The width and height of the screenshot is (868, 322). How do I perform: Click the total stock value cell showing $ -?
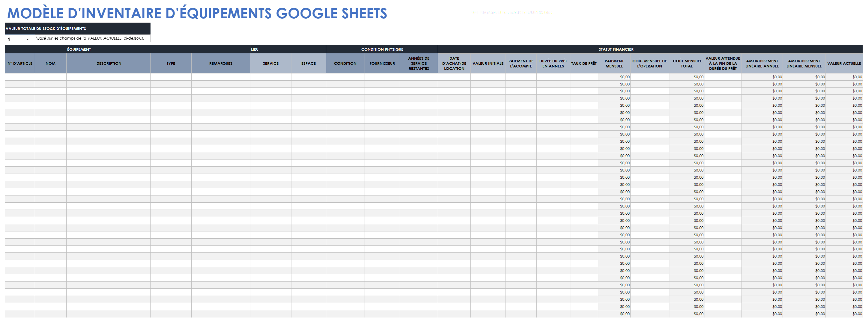20,38
